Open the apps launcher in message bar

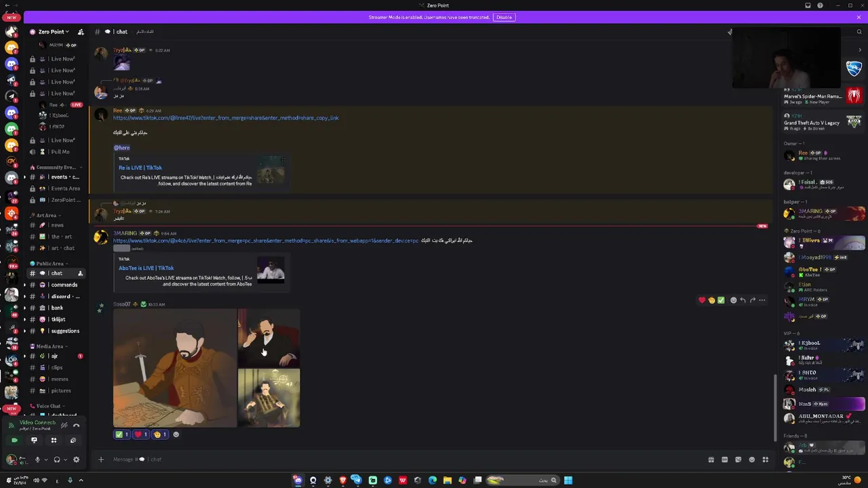pyautogui.click(x=765, y=460)
